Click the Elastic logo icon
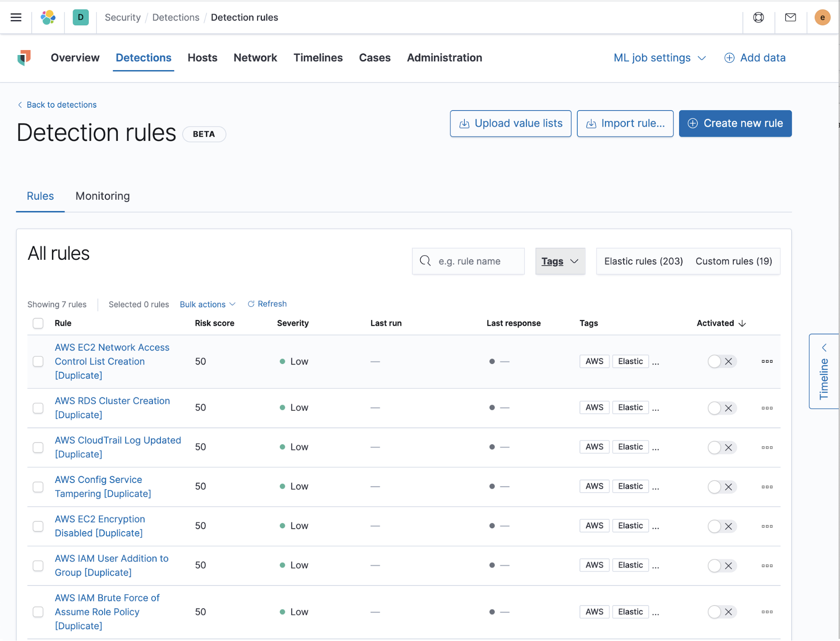840x641 pixels. [48, 17]
